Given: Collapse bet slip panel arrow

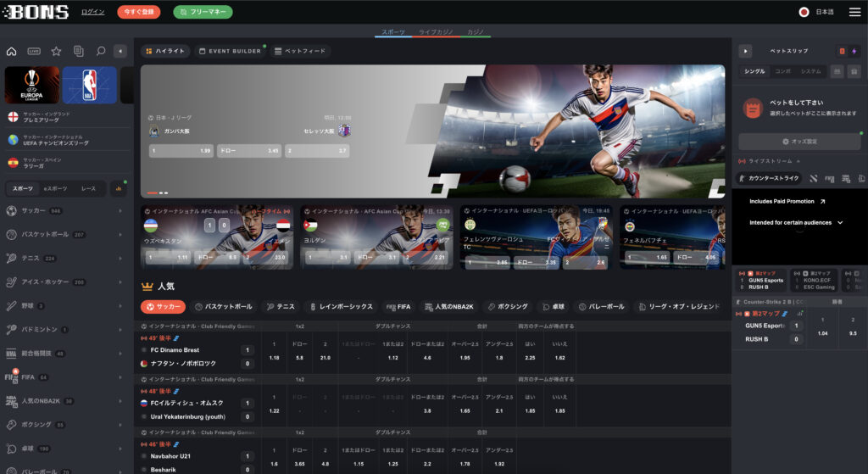Looking at the screenshot, I should [x=745, y=51].
